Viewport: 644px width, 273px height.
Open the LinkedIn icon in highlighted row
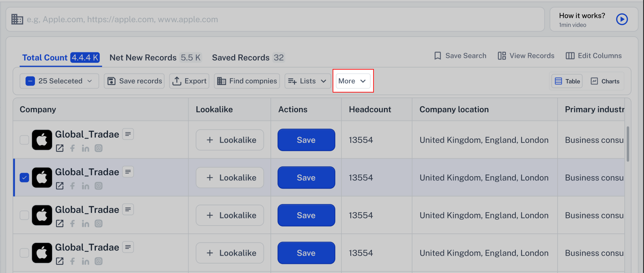[86, 186]
